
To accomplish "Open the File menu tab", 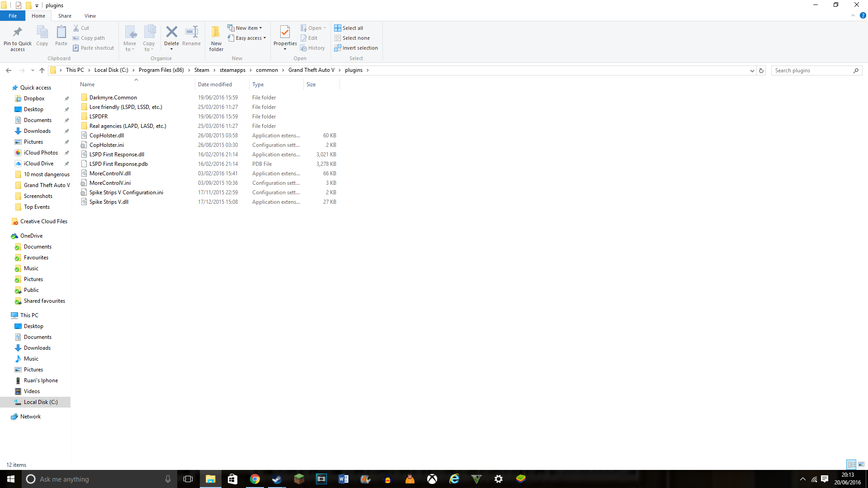I will (x=13, y=16).
